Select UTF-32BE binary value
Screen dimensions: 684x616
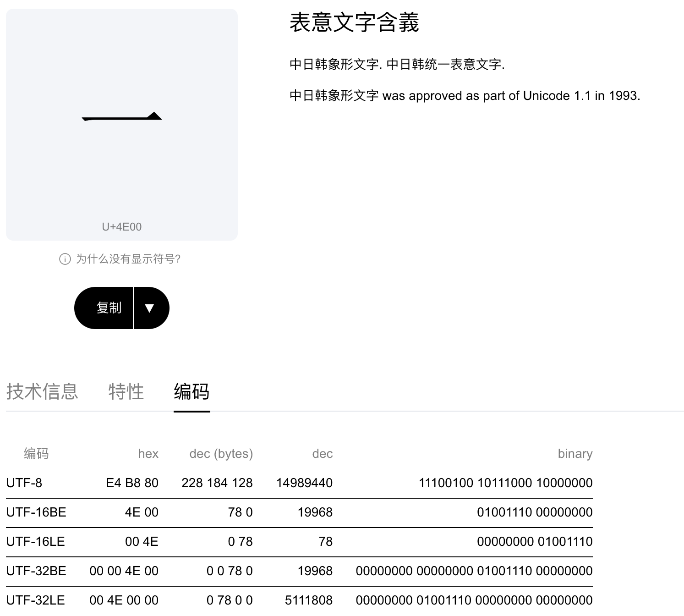pyautogui.click(x=474, y=571)
